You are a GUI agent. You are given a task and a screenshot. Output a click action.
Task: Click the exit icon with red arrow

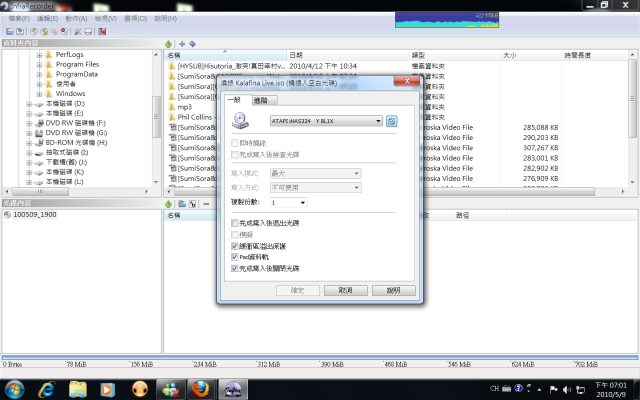pos(102,31)
